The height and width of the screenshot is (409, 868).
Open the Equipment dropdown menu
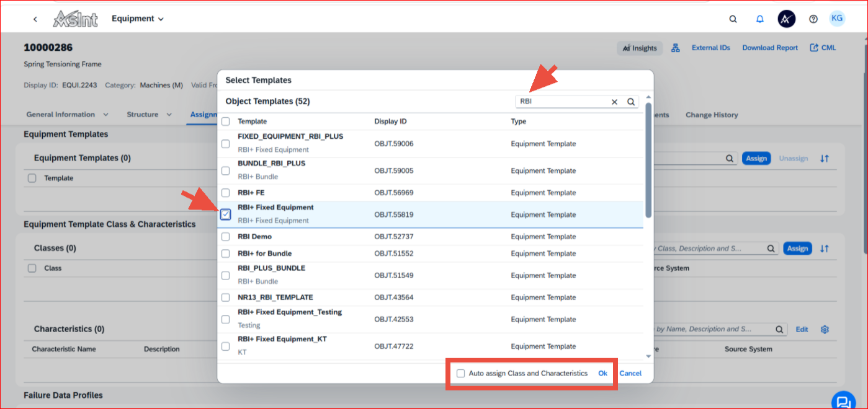(138, 19)
